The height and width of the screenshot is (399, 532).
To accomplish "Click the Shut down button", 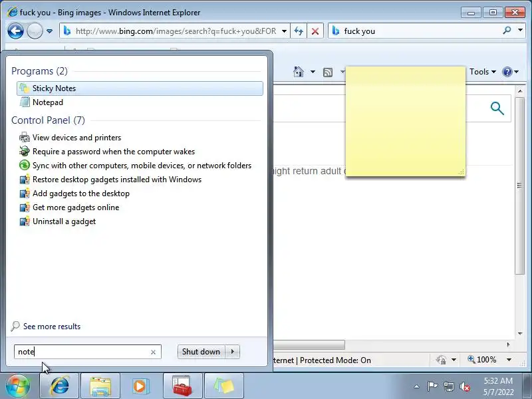I will (201, 352).
